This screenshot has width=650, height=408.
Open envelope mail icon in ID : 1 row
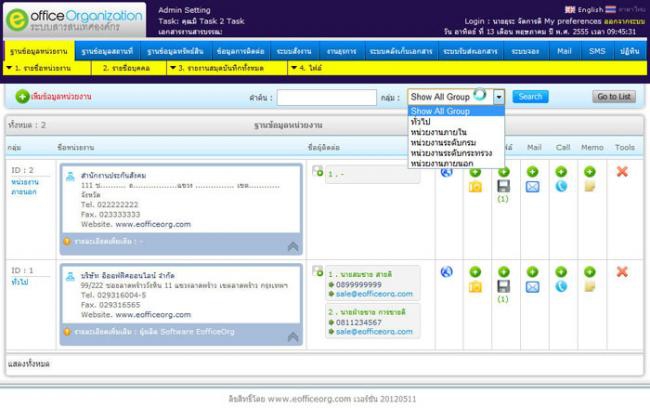click(533, 287)
